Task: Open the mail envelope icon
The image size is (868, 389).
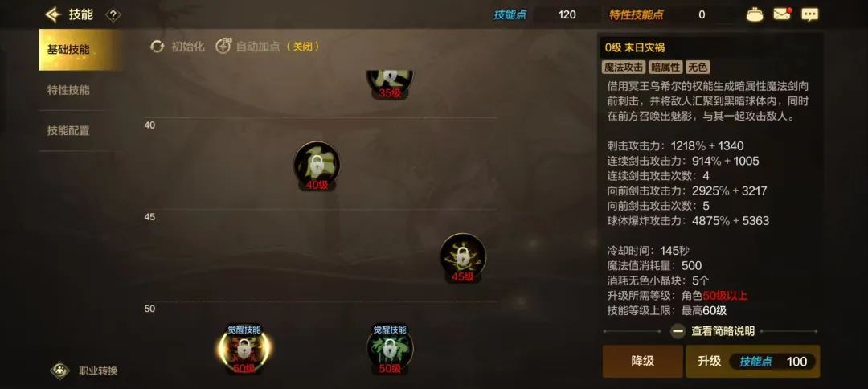Action: (x=782, y=14)
